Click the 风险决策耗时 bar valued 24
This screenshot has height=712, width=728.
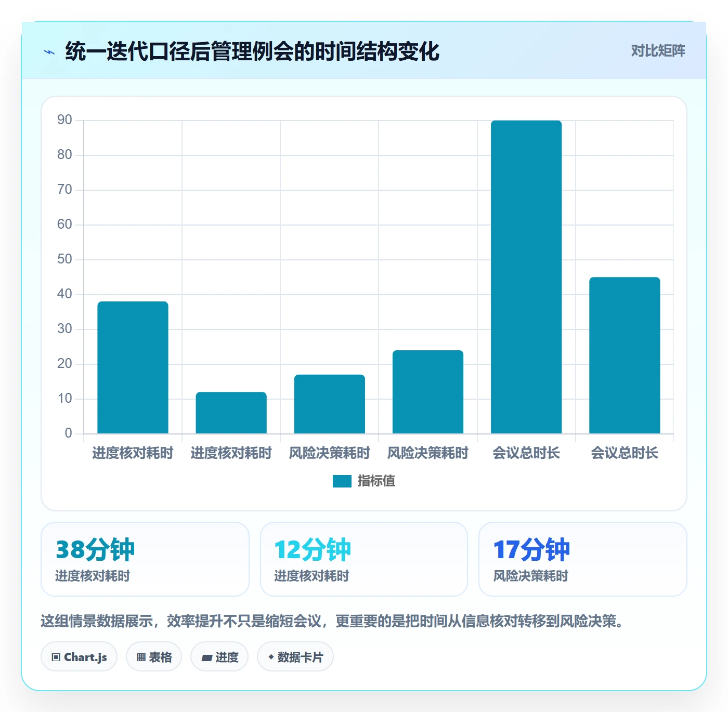428,392
